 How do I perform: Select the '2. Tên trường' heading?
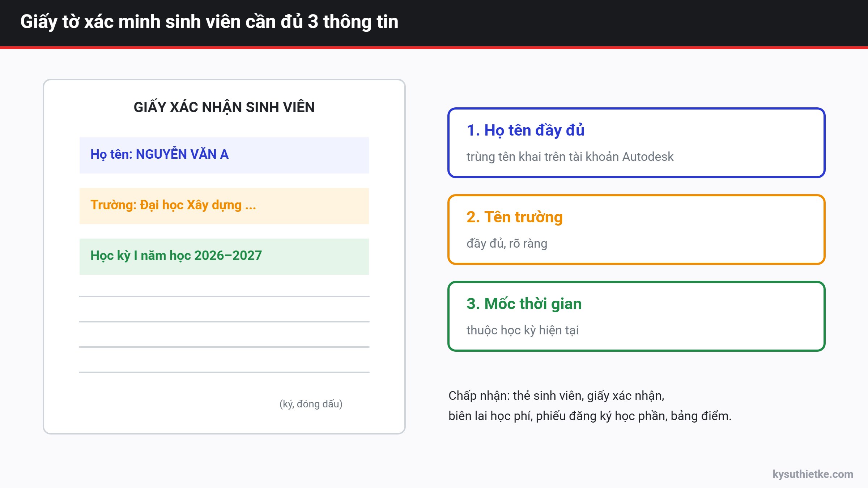click(515, 217)
